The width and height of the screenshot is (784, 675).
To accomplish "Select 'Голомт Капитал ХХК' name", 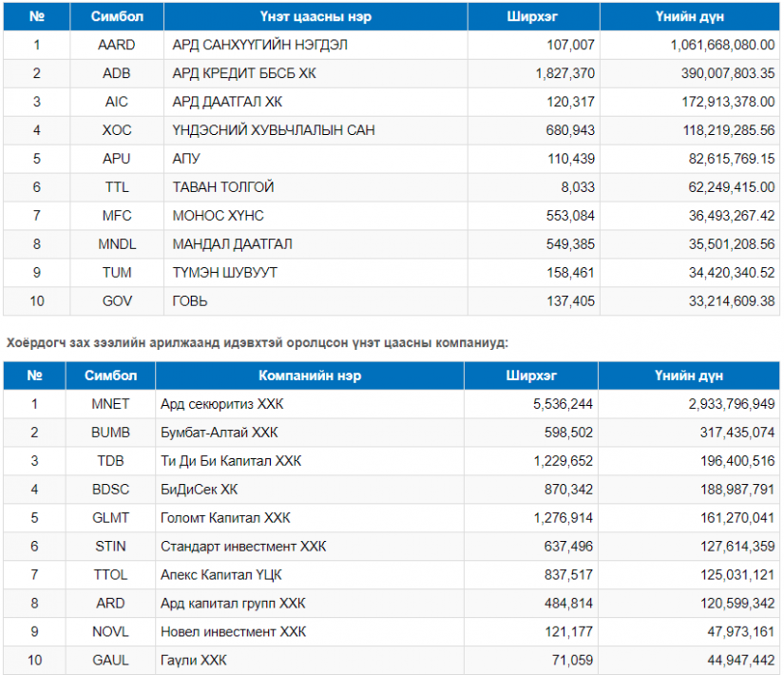I will (225, 518).
